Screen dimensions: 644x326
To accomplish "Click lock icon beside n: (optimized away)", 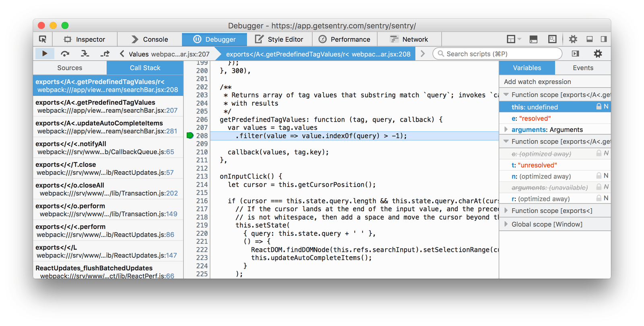I will 599,176.
